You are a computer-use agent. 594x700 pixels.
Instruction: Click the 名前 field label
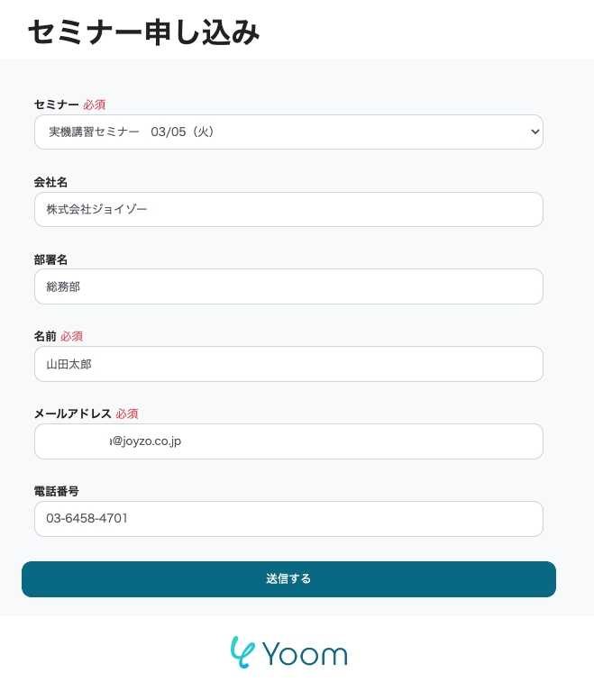(45, 336)
